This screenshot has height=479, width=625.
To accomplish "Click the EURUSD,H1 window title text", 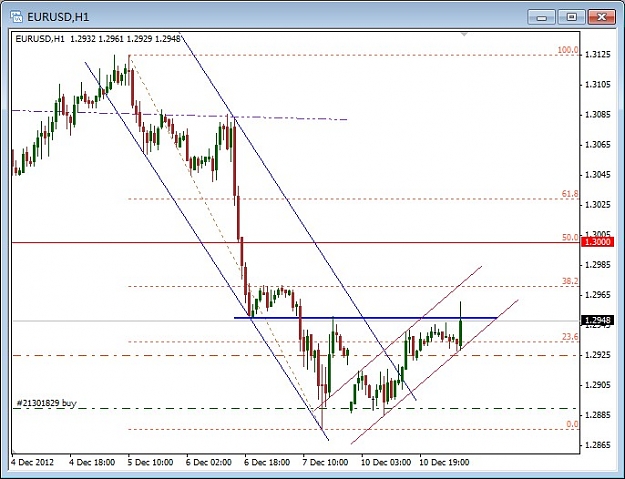I will coord(58,17).
